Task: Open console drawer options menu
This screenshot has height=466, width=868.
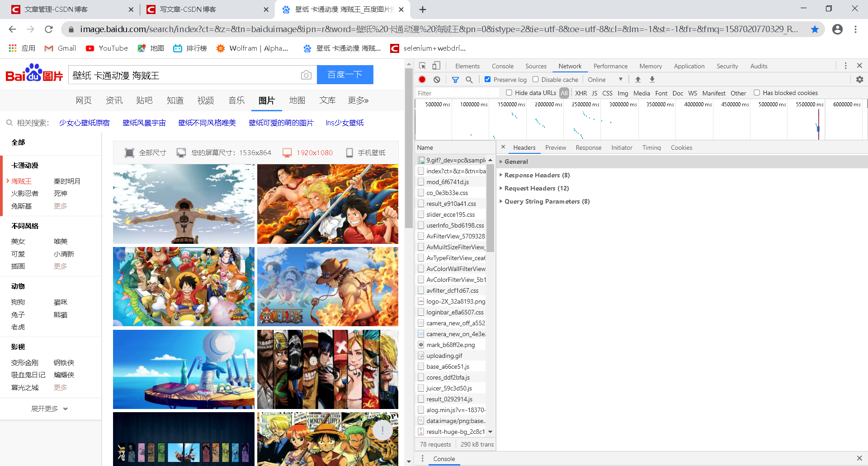Action: [x=422, y=458]
